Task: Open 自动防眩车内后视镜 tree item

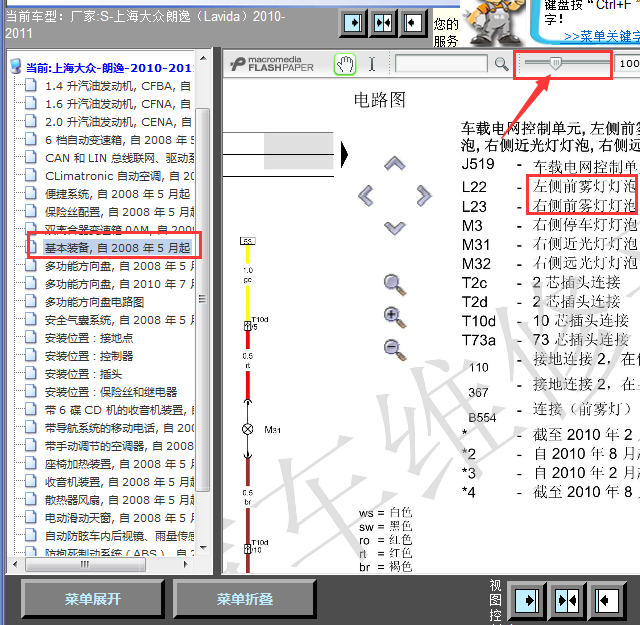Action: coord(119,536)
